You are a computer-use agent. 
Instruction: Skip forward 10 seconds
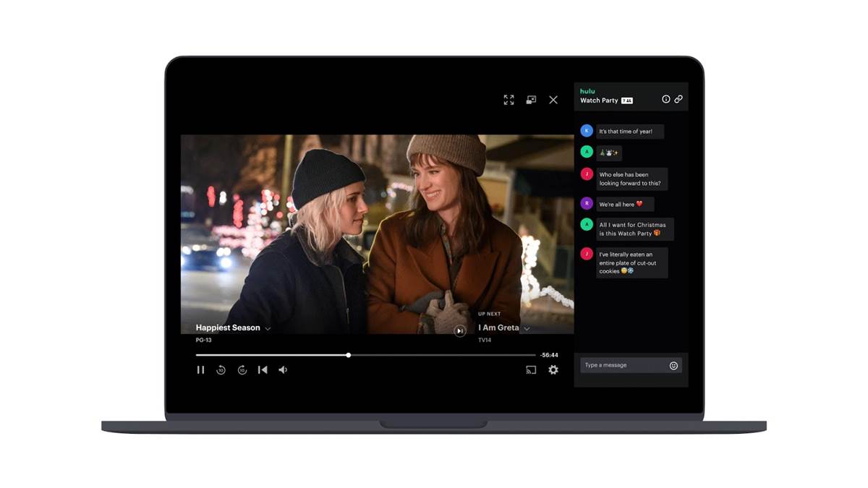242,370
